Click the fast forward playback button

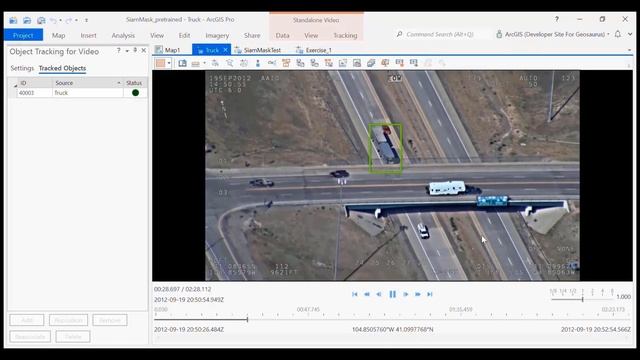coord(418,294)
